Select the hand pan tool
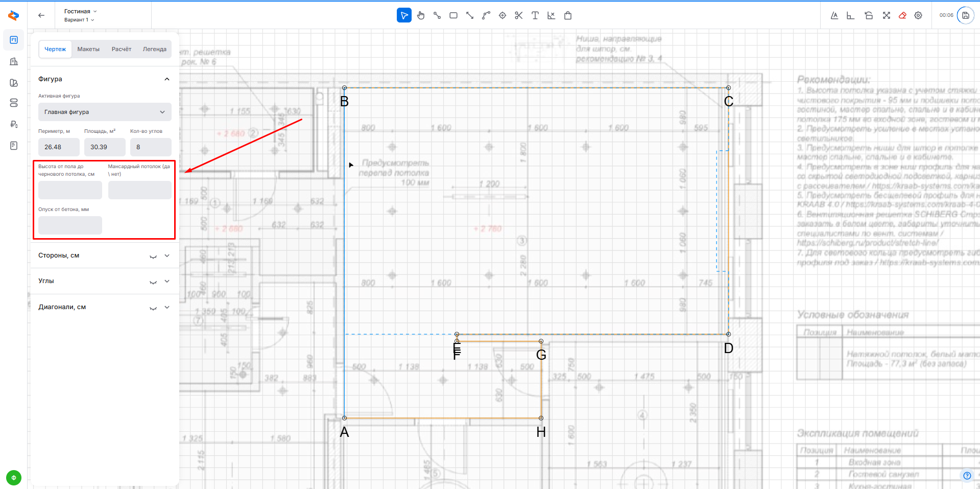This screenshot has height=489, width=980. click(x=420, y=15)
